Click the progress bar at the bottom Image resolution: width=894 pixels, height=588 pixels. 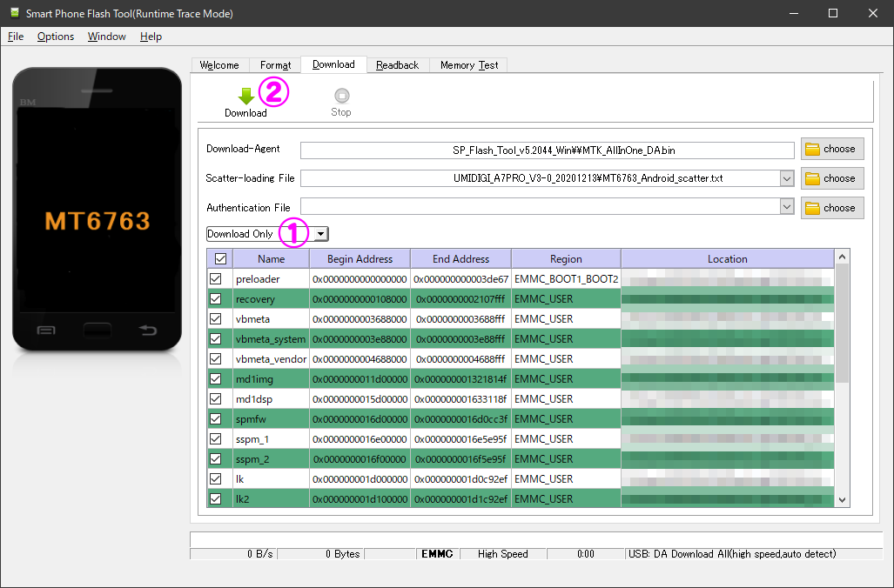coord(534,534)
